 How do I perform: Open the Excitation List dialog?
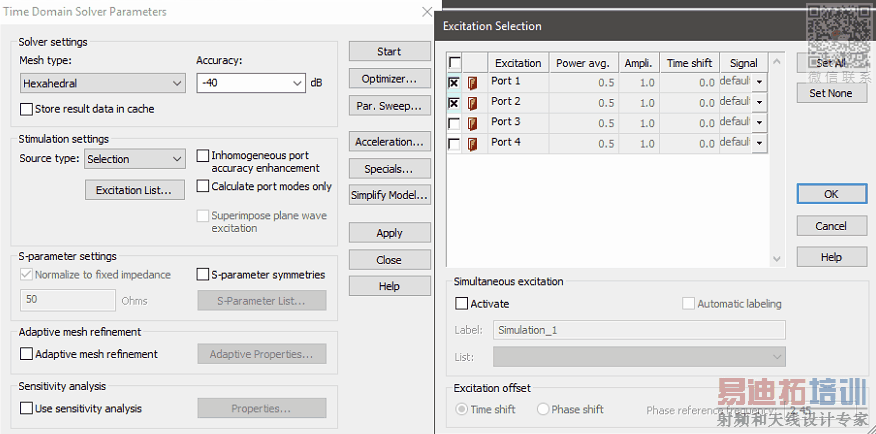133,190
